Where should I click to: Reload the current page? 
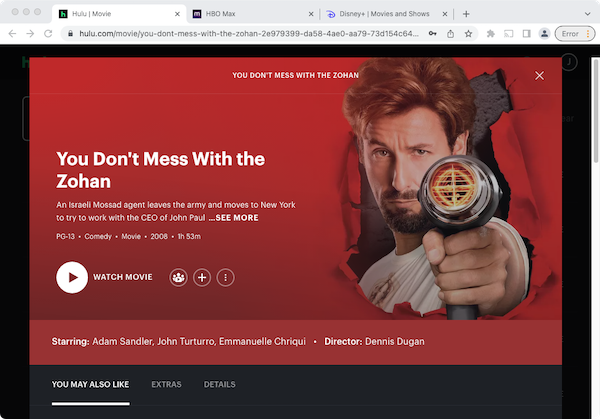(48, 34)
